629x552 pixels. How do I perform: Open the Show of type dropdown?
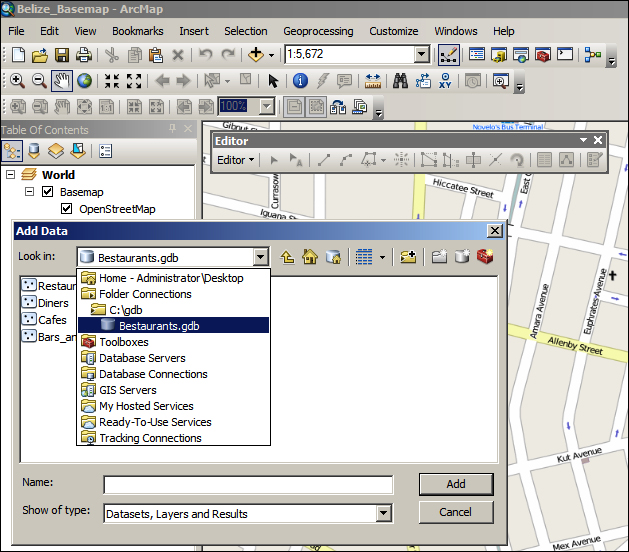click(x=383, y=513)
